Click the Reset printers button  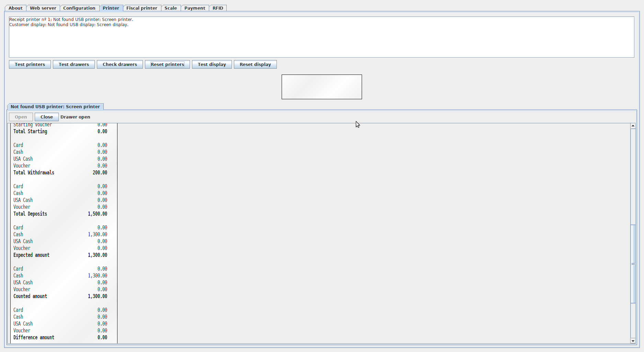pos(167,65)
